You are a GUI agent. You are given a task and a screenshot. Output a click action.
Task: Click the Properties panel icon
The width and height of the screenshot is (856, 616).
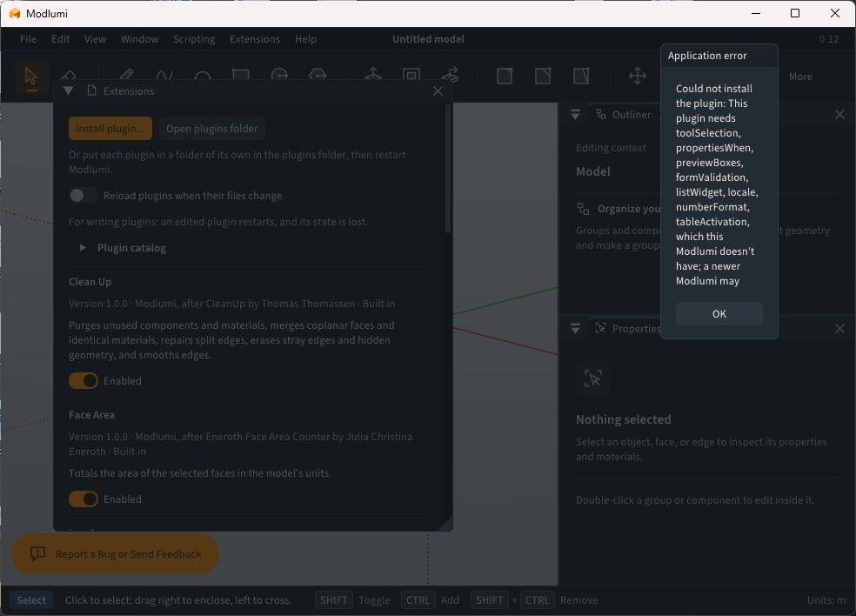click(x=600, y=328)
